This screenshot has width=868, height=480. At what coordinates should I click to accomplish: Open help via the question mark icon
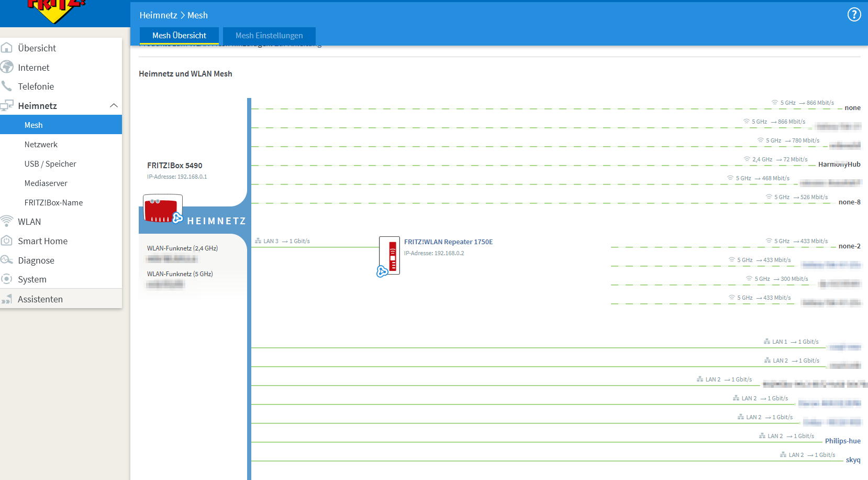854,15
